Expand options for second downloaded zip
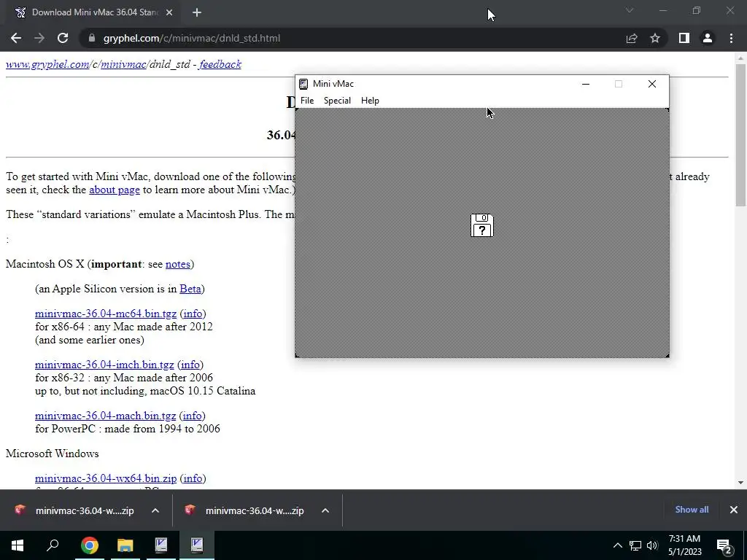747x560 pixels. click(x=325, y=510)
